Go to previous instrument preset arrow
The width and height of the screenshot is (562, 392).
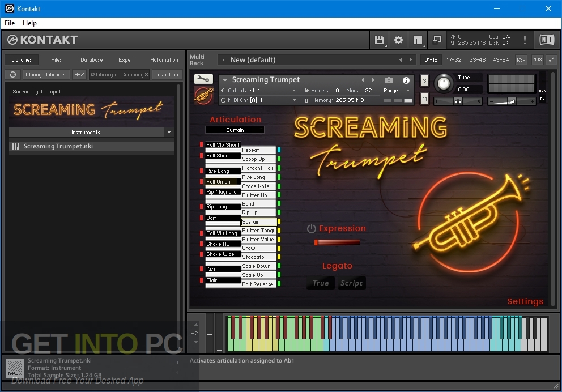[363, 80]
